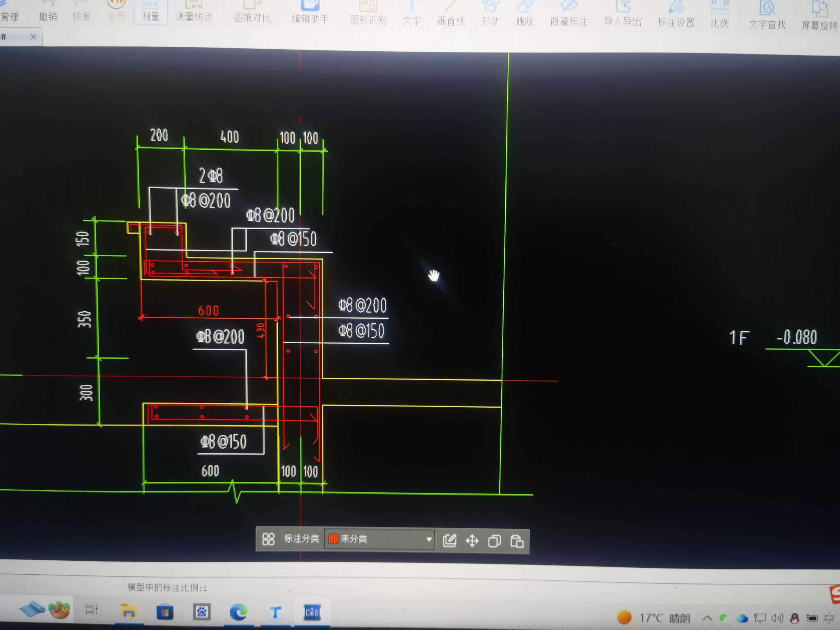Select the red 430 dimension annotation

pos(260,331)
